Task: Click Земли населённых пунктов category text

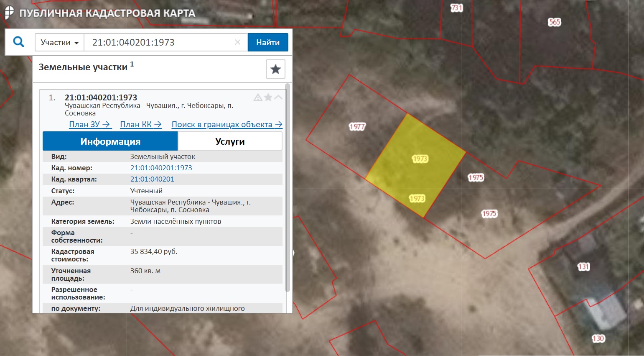Action: pos(176,221)
